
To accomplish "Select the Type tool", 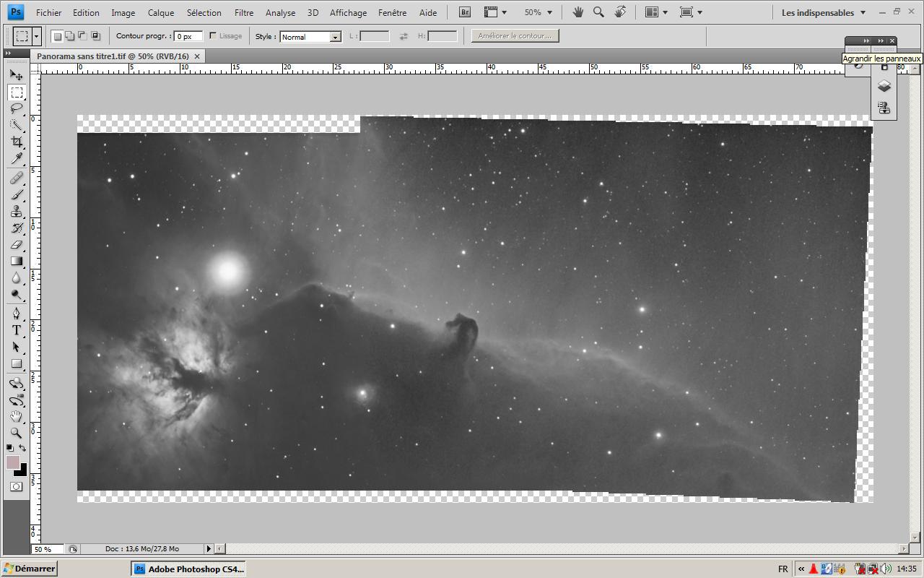I will (16, 330).
